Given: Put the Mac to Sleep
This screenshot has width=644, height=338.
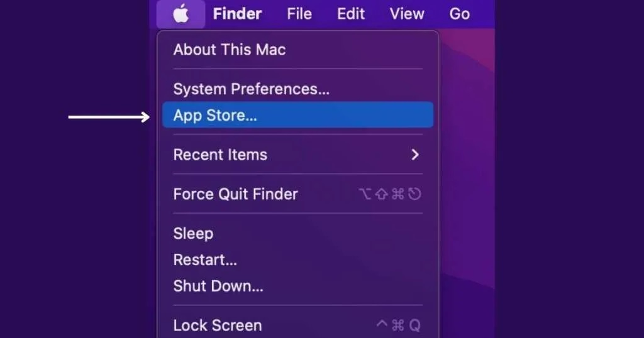Looking at the screenshot, I should tap(297, 234).
